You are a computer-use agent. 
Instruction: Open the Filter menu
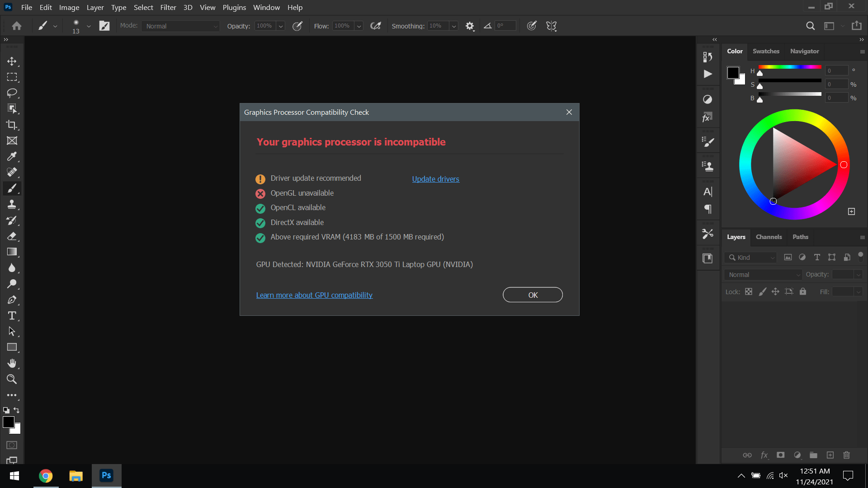tap(168, 7)
